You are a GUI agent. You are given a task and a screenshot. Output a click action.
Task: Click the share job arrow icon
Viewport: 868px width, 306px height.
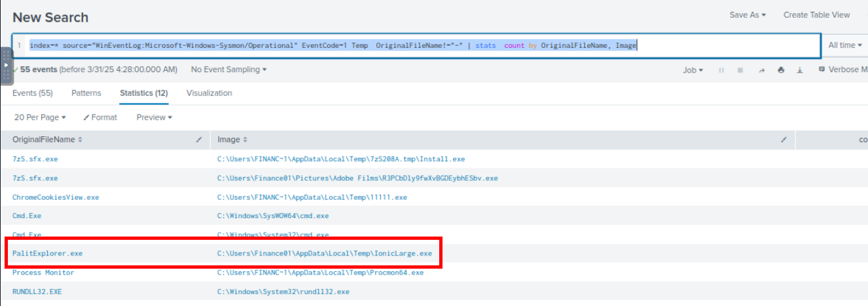pos(761,70)
